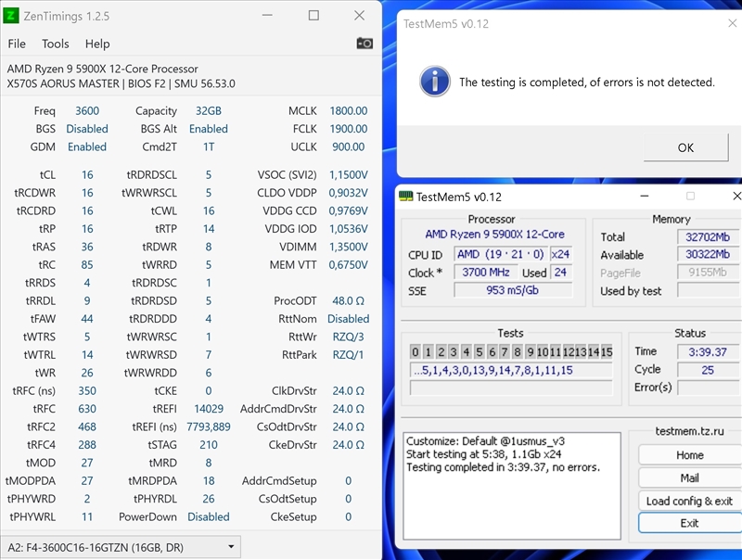Screen dimensions: 742x560
Task: Open the Tools menu
Action: click(x=56, y=44)
